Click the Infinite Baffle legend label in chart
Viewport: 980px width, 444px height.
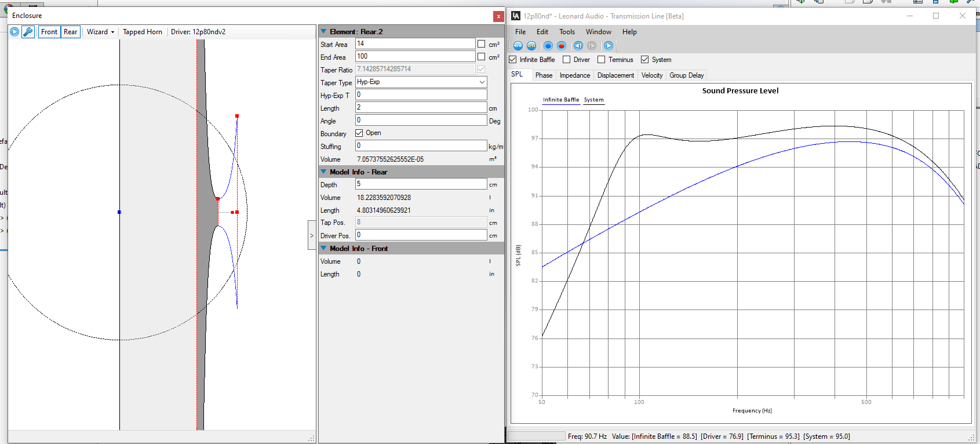(x=561, y=100)
